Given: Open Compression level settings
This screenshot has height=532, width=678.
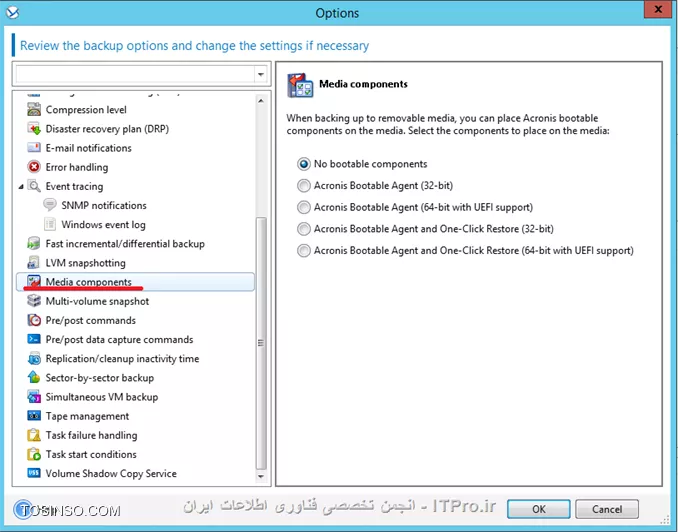Looking at the screenshot, I should click(86, 109).
